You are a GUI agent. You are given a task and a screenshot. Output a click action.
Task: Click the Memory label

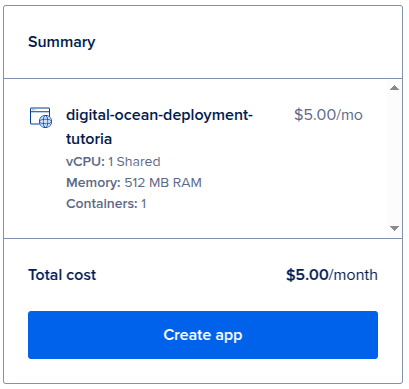pos(93,183)
